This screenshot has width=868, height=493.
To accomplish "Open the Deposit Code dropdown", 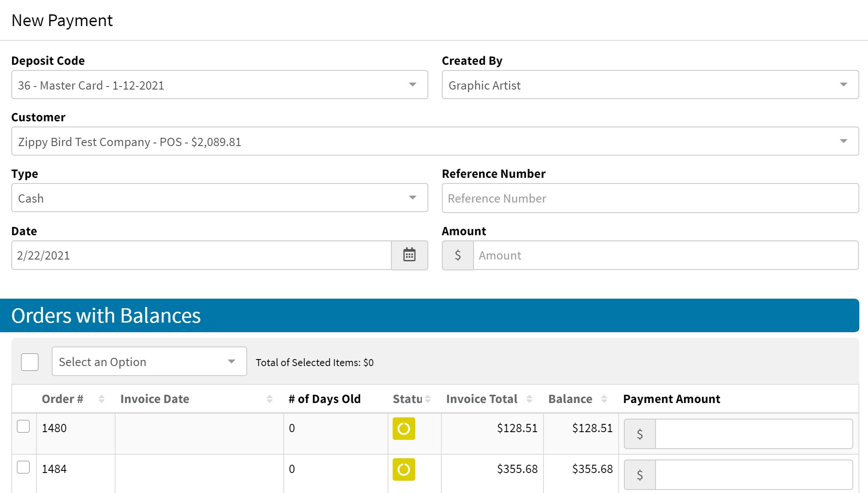I will (219, 85).
